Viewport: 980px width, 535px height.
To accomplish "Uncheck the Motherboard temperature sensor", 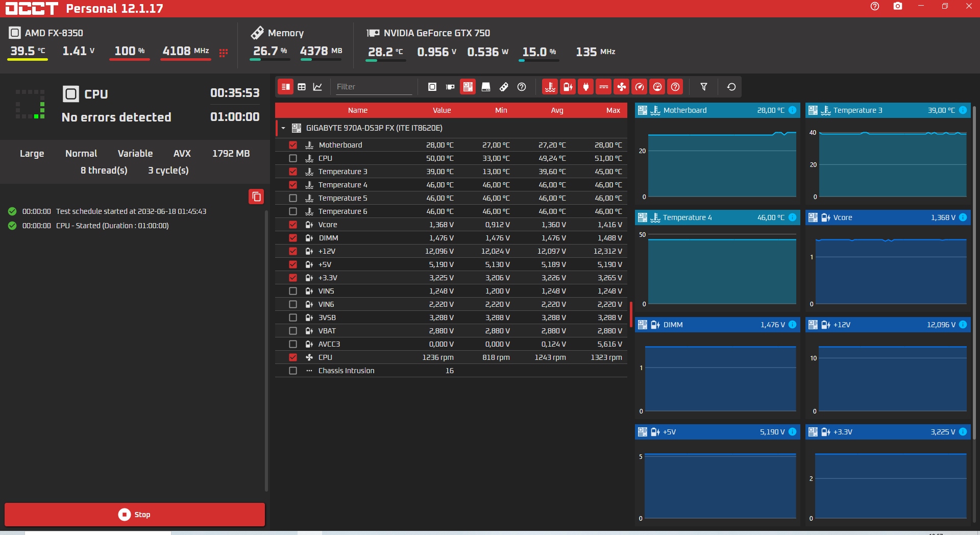I will pos(293,145).
